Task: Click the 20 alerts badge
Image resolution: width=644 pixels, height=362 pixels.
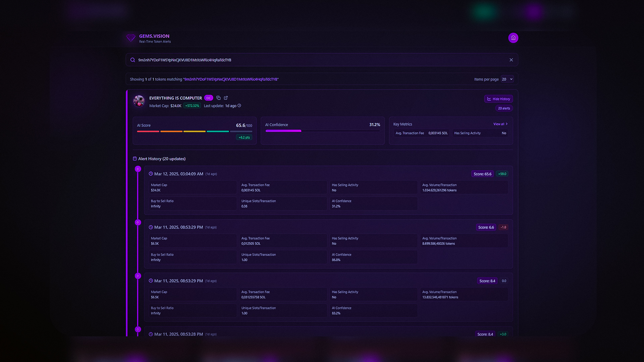Action: pos(504,108)
